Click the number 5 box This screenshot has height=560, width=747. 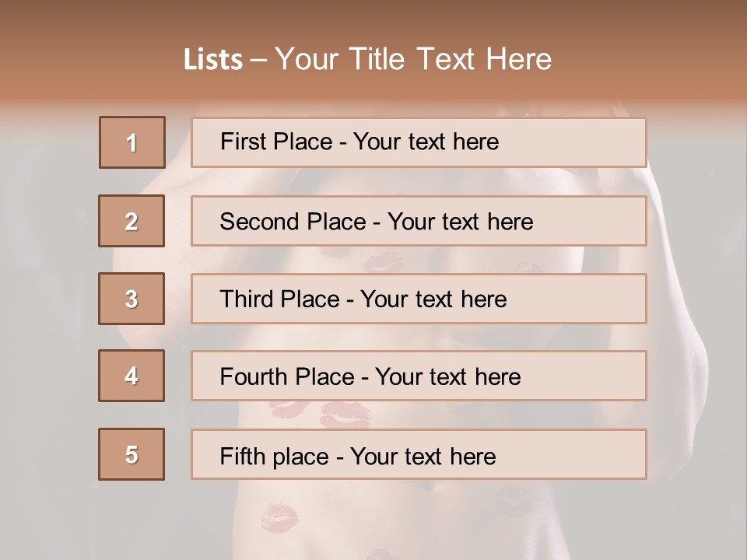(x=132, y=454)
